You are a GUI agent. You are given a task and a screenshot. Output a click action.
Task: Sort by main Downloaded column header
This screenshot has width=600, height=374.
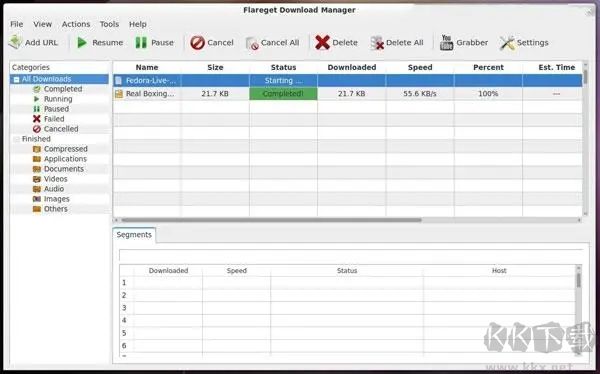coord(352,67)
